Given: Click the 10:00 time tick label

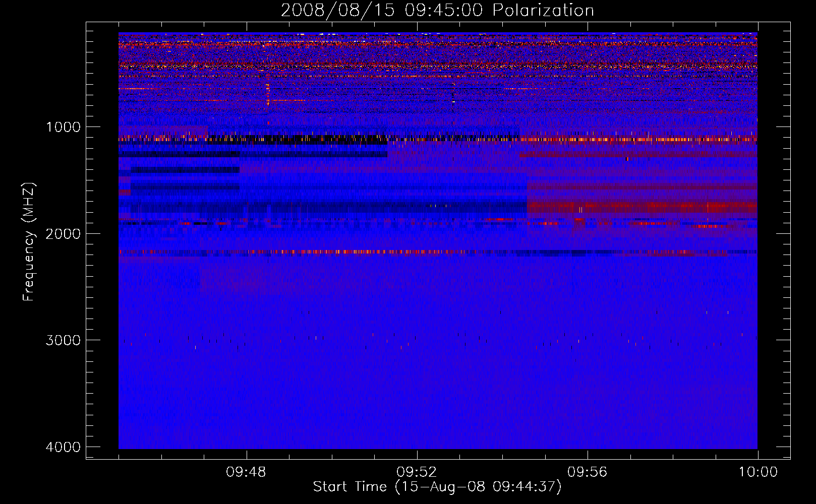Looking at the screenshot, I should tap(758, 472).
